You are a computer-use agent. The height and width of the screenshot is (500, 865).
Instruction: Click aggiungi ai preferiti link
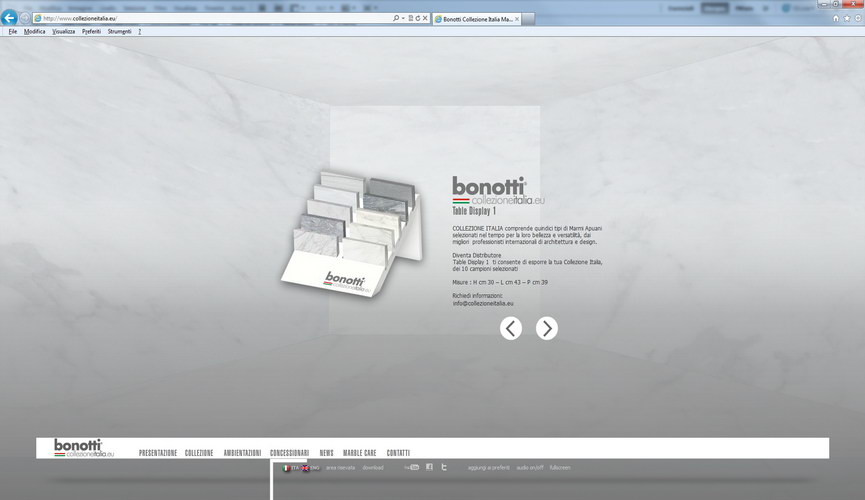(489, 467)
